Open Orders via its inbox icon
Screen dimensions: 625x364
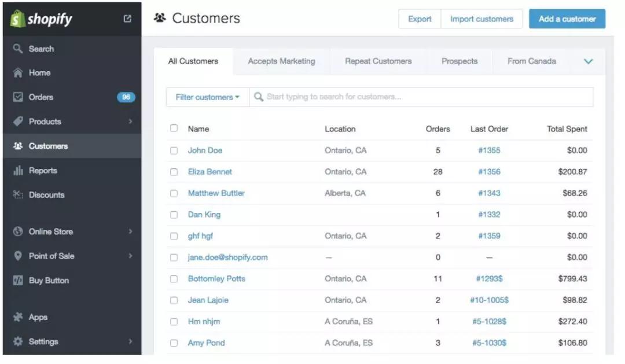click(x=18, y=97)
